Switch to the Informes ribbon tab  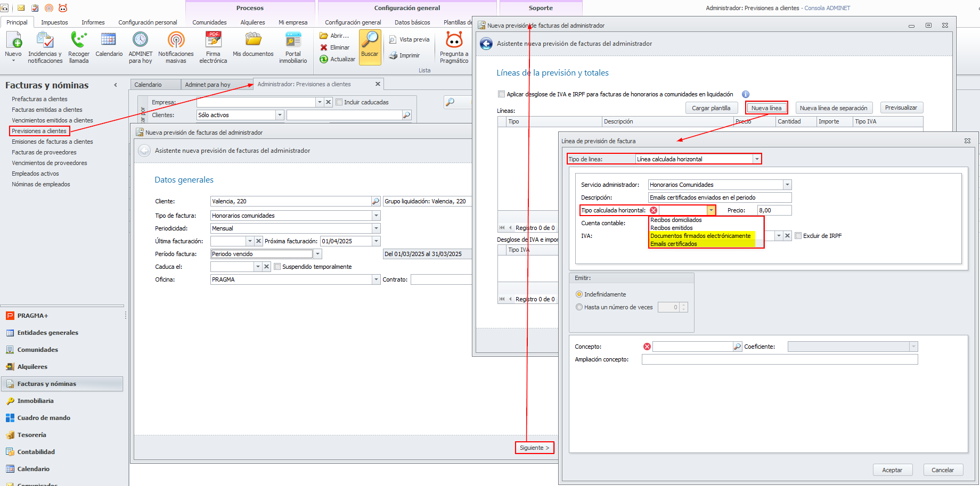coord(93,22)
